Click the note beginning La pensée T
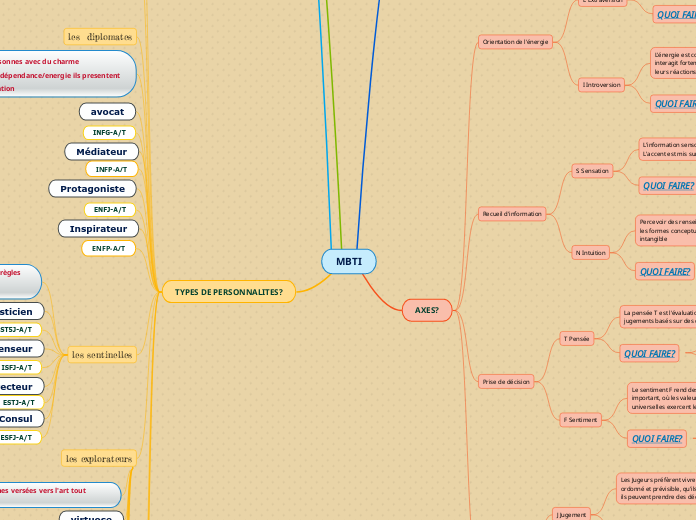Image resolution: width=696 pixels, height=520 pixels. click(658, 316)
